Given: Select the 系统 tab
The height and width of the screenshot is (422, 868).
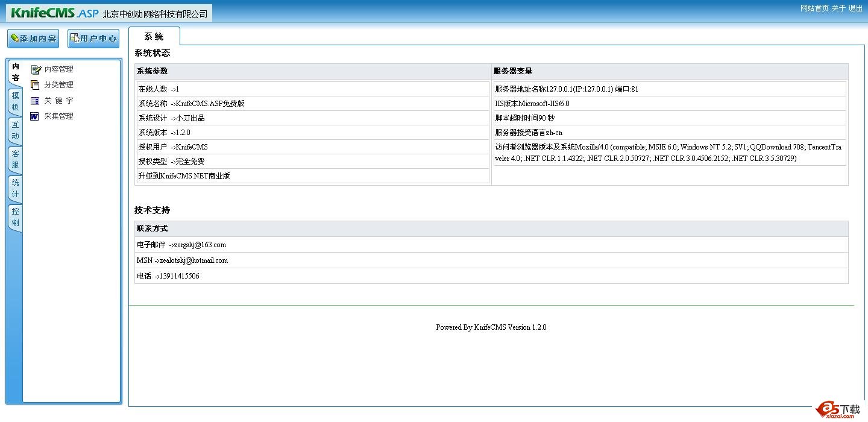Looking at the screenshot, I should pos(154,36).
